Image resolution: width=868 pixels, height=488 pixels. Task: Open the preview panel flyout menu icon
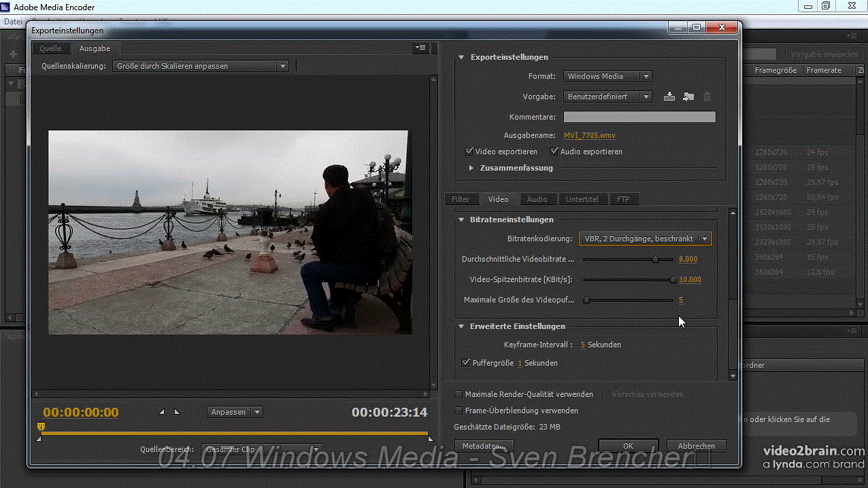point(420,48)
